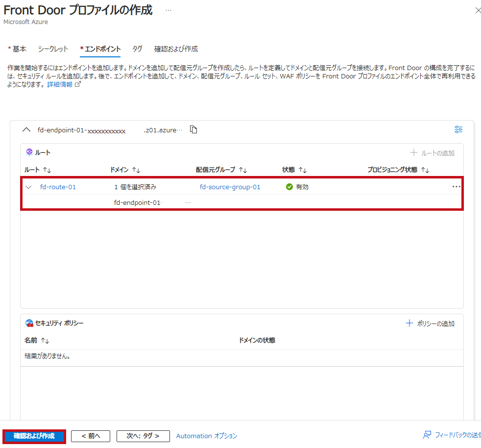Image resolution: width=481 pixels, height=448 pixels.
Task: Open the Automation オプション link
Action: (x=206, y=436)
